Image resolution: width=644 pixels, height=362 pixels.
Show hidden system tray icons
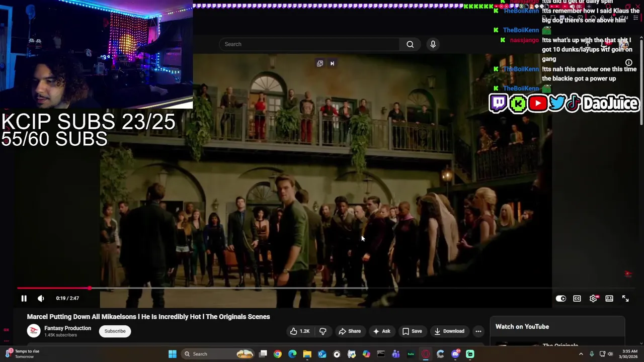click(x=581, y=354)
